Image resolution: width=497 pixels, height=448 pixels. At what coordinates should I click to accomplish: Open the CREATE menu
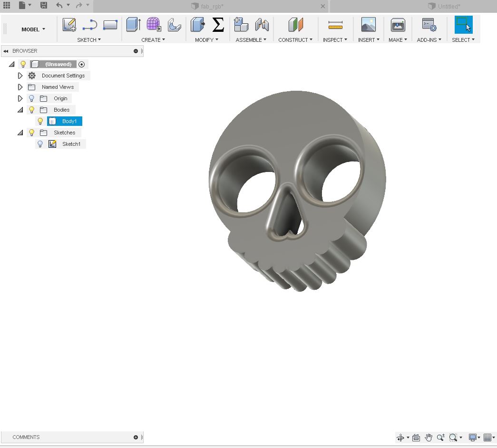[x=153, y=40]
